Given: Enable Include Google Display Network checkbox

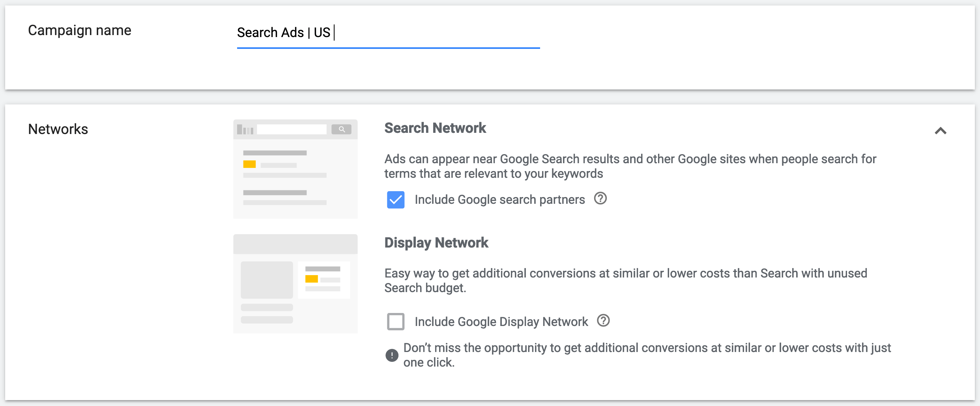Looking at the screenshot, I should click(396, 322).
